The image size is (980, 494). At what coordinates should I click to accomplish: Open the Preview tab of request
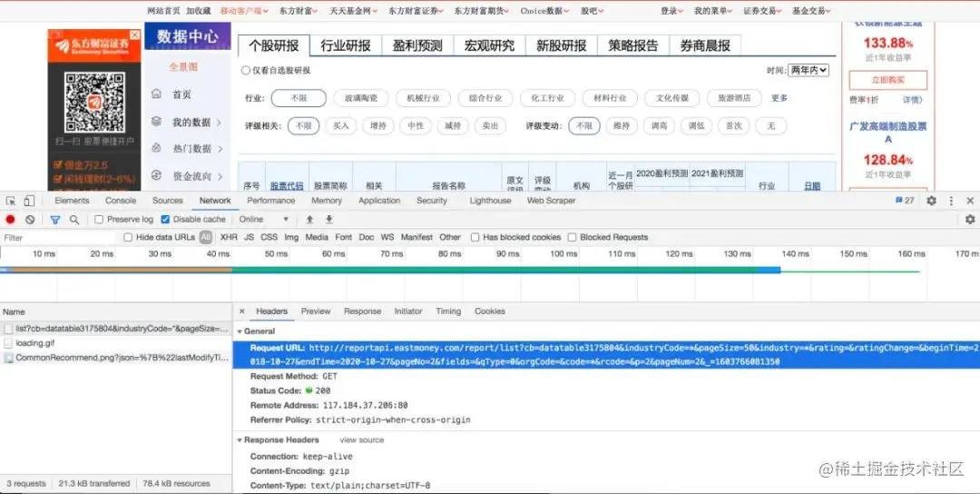click(x=316, y=311)
